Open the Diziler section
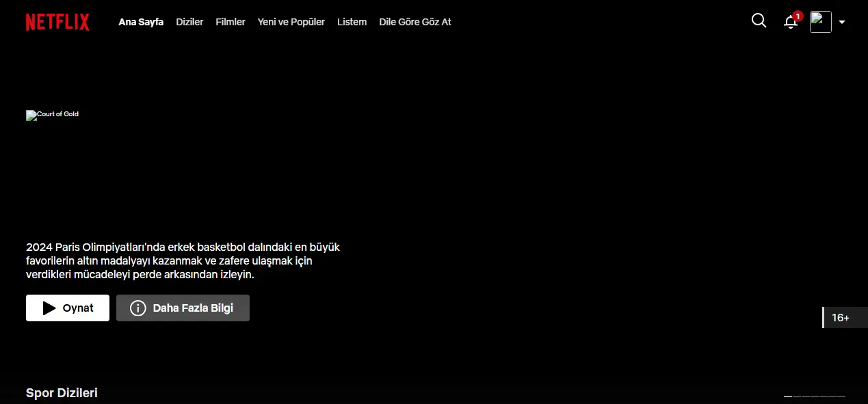The image size is (868, 404). coord(189,22)
